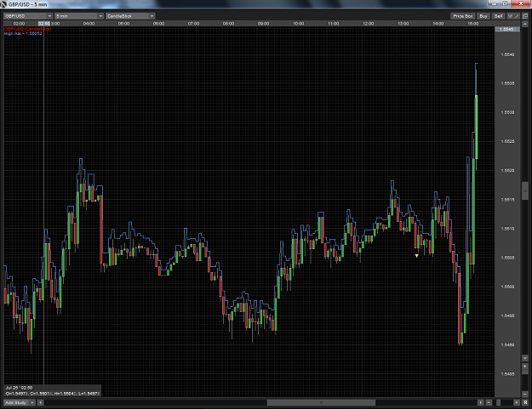Image resolution: width=532 pixels, height=409 pixels.
Task: Click the vertical zoom slider handle
Action: pyautogui.click(x=525, y=372)
